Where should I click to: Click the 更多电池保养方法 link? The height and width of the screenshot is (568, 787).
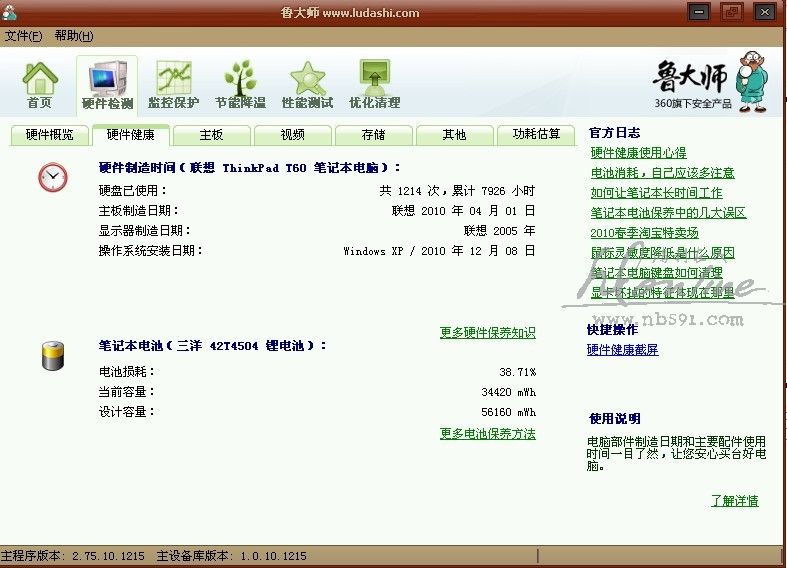click(487, 434)
